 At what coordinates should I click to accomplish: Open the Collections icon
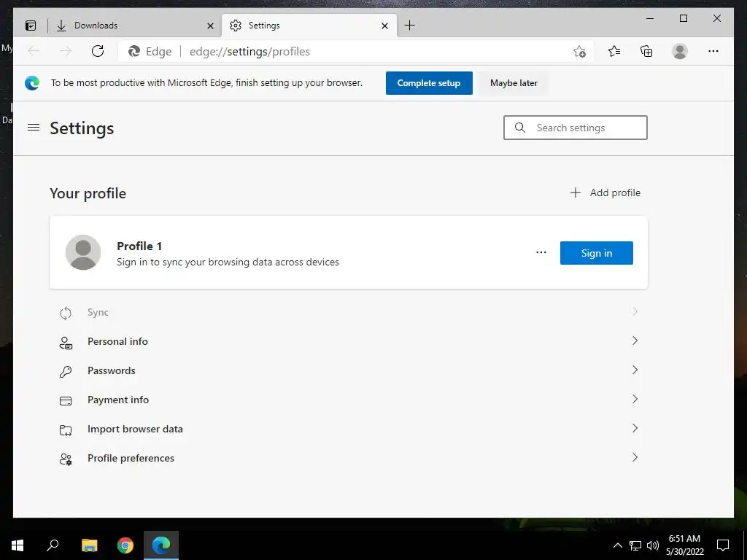pyautogui.click(x=646, y=51)
